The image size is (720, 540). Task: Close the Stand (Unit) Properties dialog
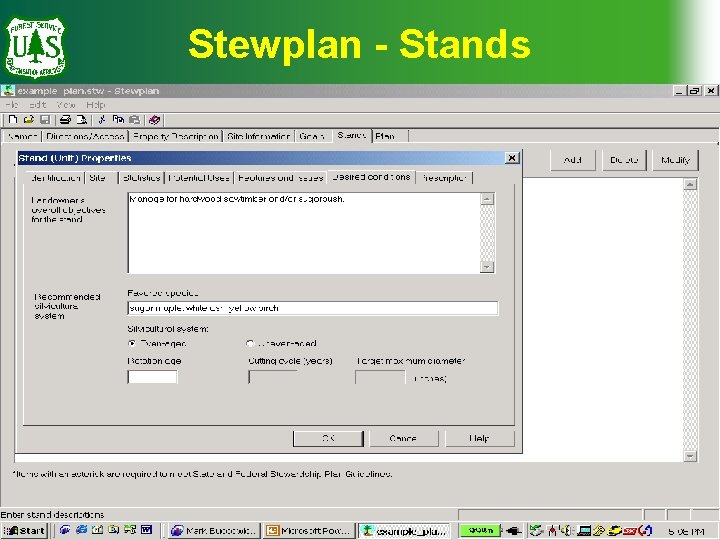pos(512,158)
